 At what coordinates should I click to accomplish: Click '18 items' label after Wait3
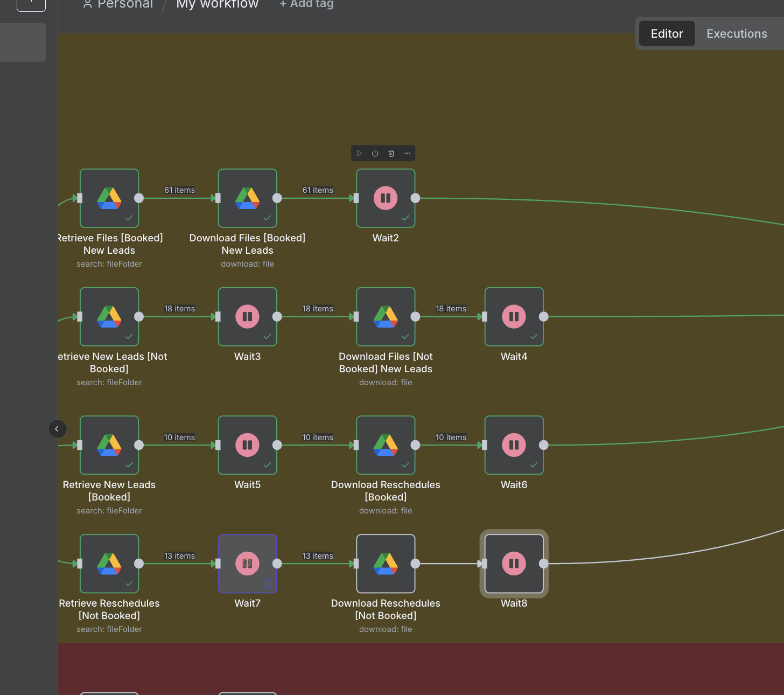point(318,309)
